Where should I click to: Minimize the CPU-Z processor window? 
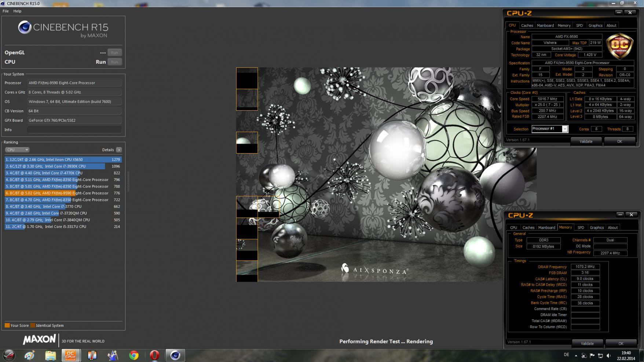click(x=619, y=12)
